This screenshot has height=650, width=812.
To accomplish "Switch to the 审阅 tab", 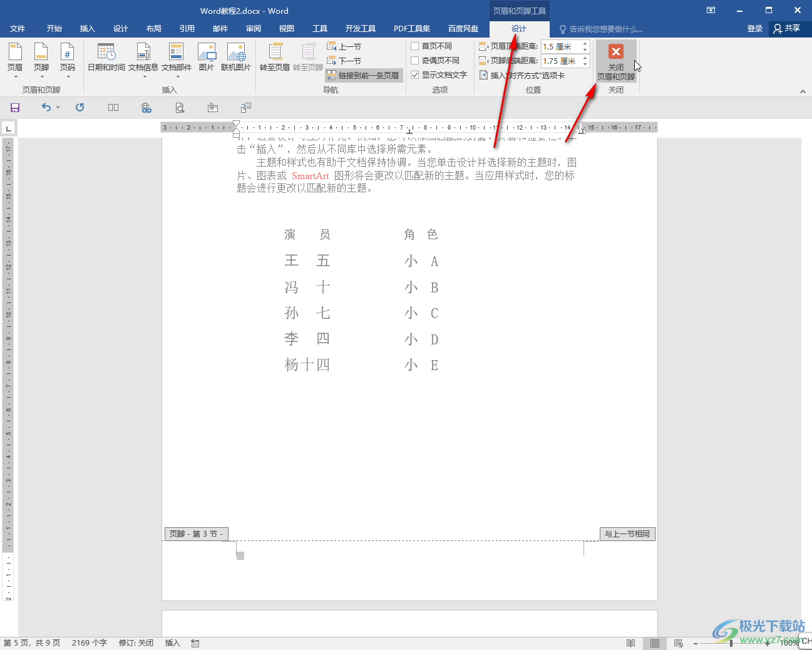I will pos(254,29).
